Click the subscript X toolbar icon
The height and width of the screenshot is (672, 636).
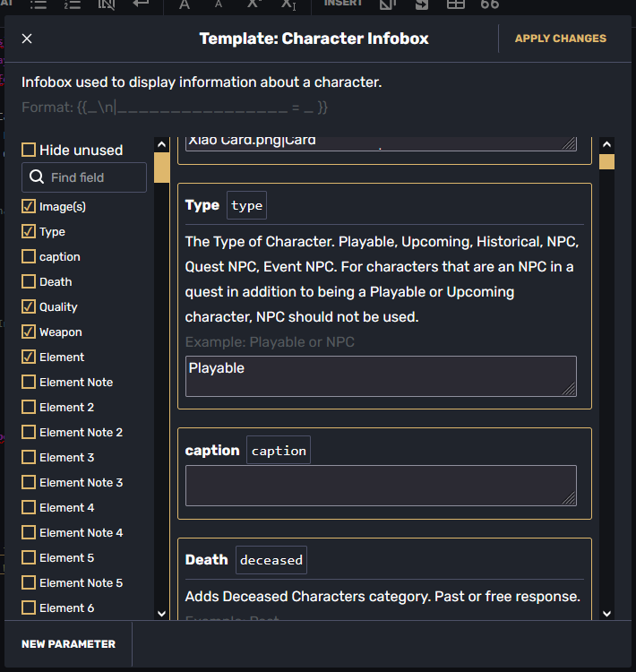tap(288, 4)
